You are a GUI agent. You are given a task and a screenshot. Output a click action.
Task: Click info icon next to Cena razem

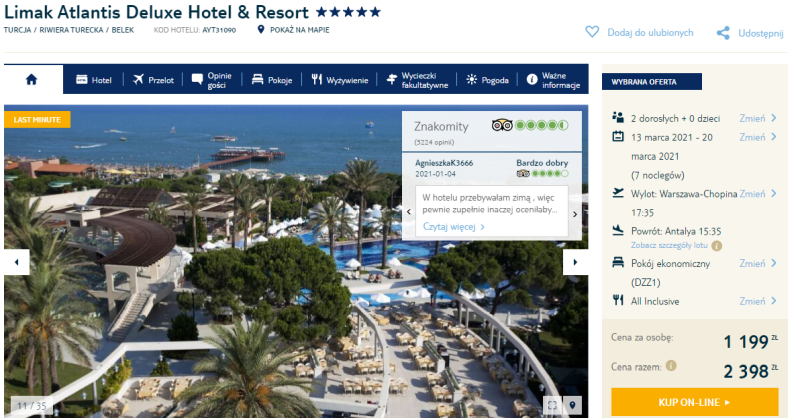pos(671,366)
